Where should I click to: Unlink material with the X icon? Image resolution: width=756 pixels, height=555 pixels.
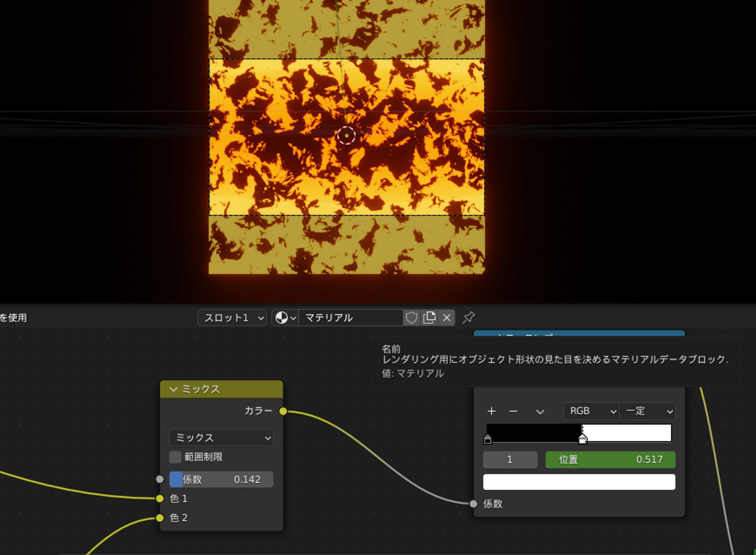click(447, 318)
